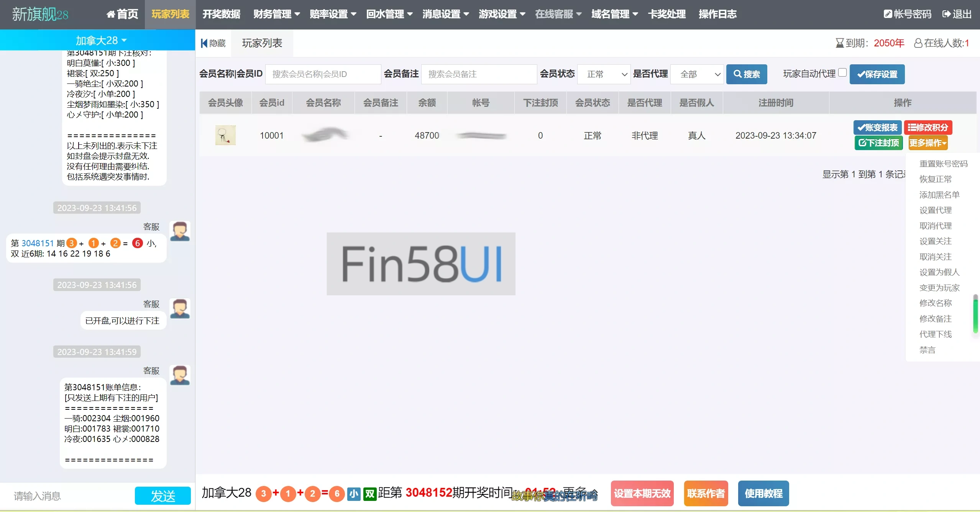Viewport: 980px width, 512px height.
Task: Click the hourglass icon beside 到期 2050年
Action: coord(840,43)
